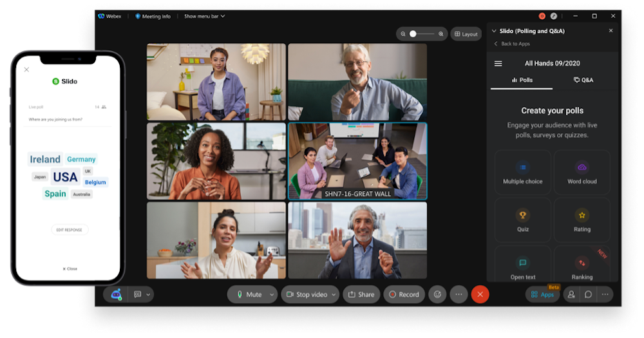Adjust the video zoom slider handle
644x338 pixels.
tap(413, 34)
